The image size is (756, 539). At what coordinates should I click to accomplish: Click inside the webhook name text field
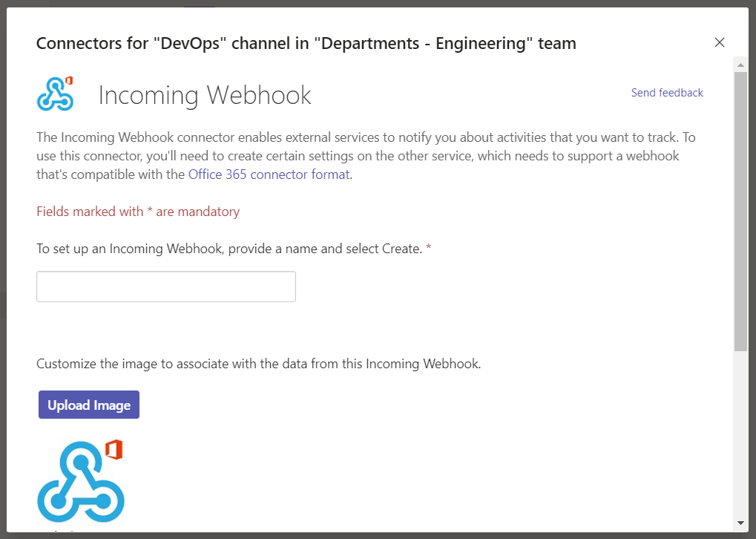pos(165,286)
